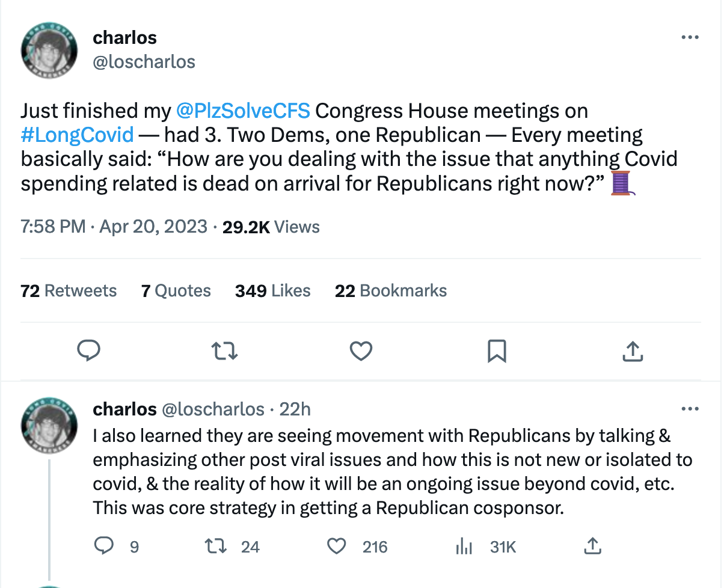View the 7 Quotes list
This screenshot has height=588, width=724.
click(x=176, y=291)
